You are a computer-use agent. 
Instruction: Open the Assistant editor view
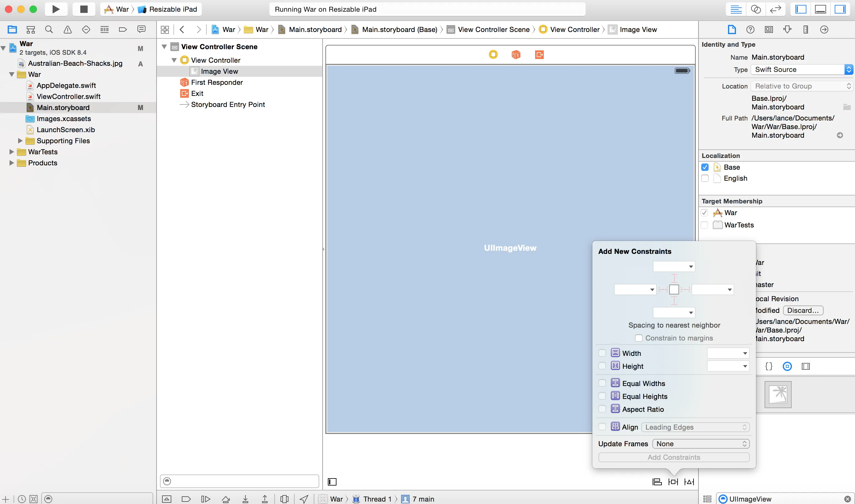click(755, 9)
